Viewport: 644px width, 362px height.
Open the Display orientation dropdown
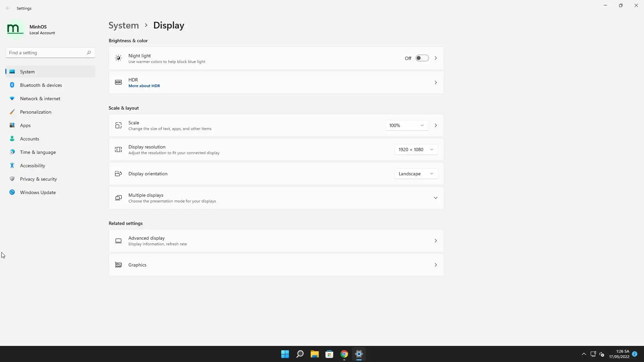(x=416, y=174)
